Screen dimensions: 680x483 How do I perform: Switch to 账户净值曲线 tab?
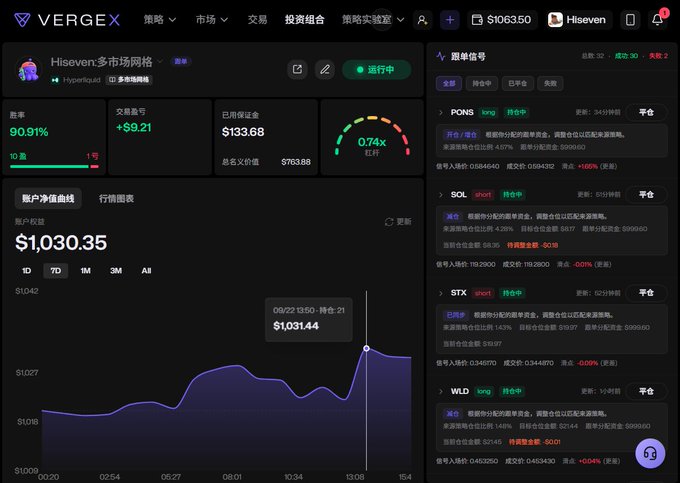[x=48, y=199]
